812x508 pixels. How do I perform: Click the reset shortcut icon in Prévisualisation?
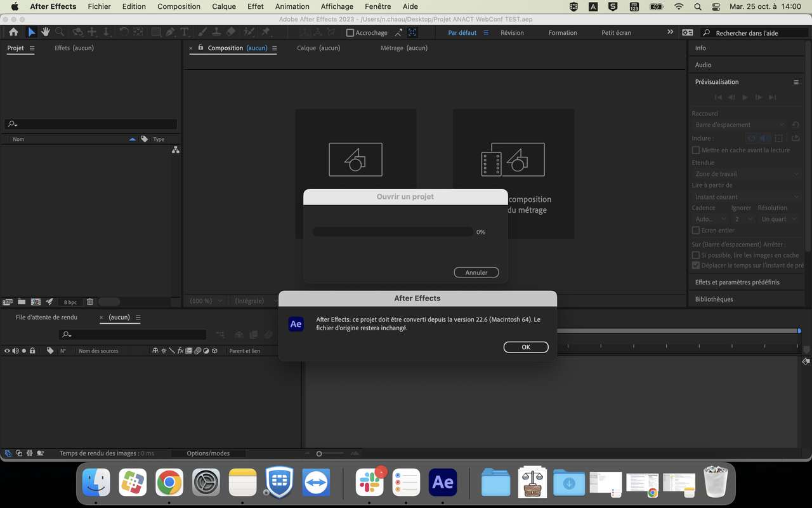(x=796, y=125)
